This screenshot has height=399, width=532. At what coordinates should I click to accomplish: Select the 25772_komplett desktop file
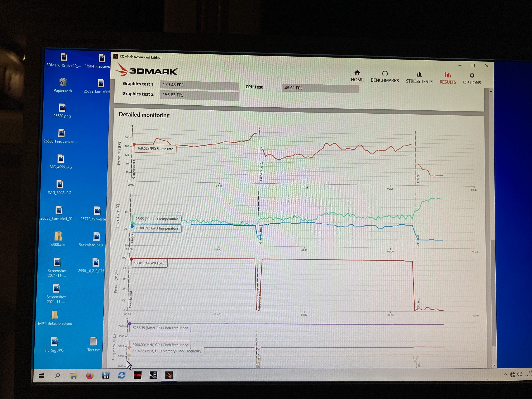click(x=97, y=86)
